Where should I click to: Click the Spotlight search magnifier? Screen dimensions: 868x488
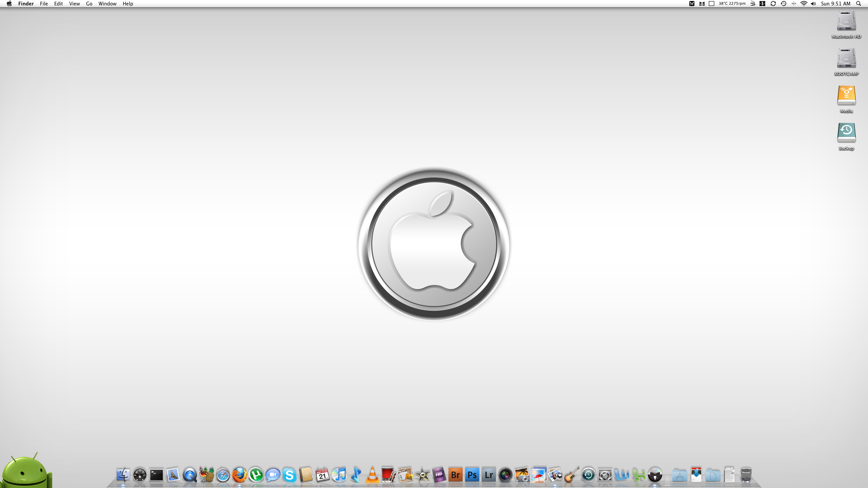(859, 4)
